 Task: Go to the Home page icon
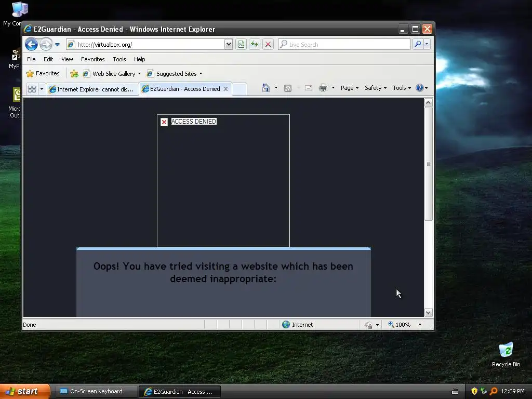pyautogui.click(x=265, y=88)
